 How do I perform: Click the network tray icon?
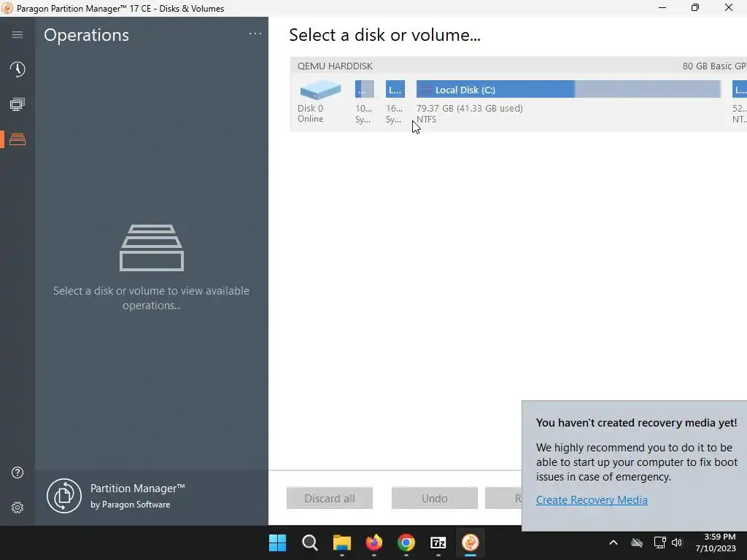click(659, 542)
